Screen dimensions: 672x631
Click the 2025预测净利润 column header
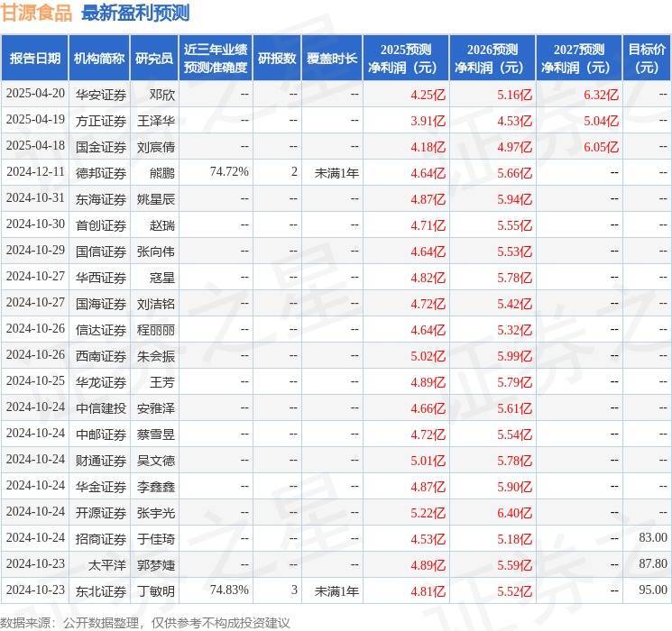pos(406,59)
